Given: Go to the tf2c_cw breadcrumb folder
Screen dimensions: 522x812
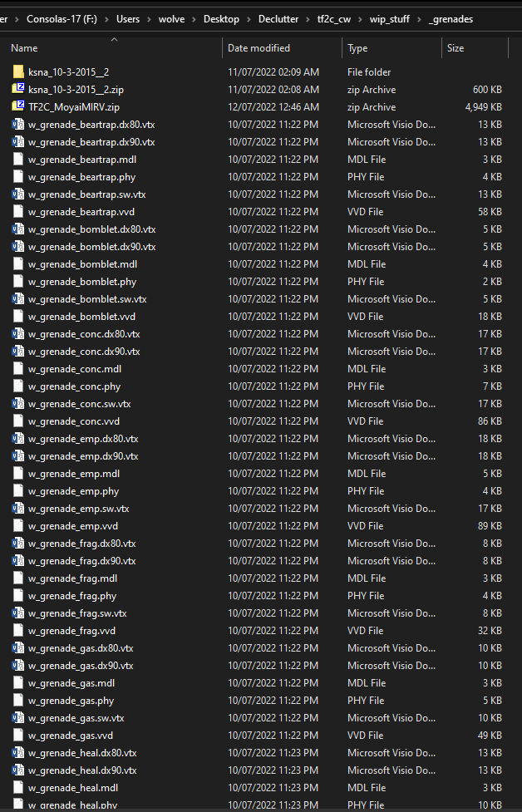Looking at the screenshot, I should [x=334, y=19].
